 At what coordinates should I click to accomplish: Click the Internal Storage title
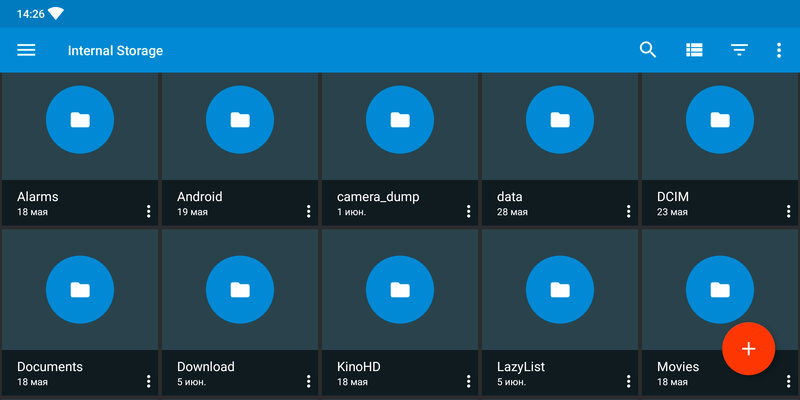115,50
